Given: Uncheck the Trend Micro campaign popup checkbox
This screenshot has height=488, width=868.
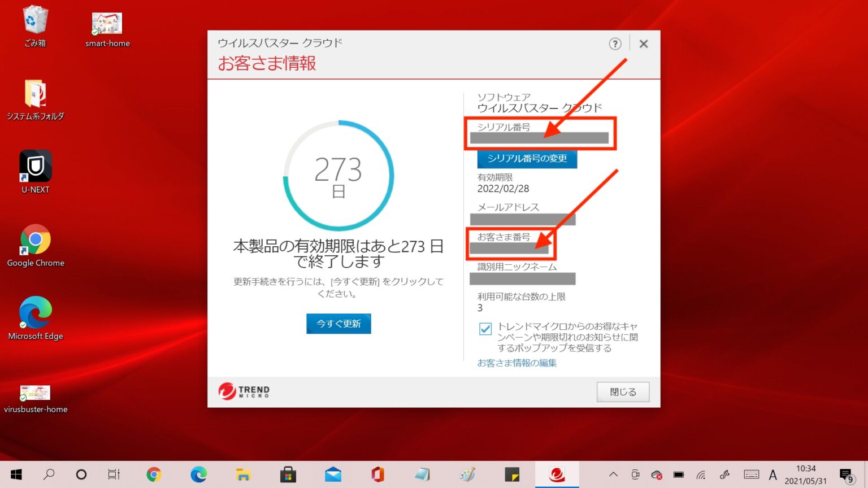Looking at the screenshot, I should (x=485, y=329).
